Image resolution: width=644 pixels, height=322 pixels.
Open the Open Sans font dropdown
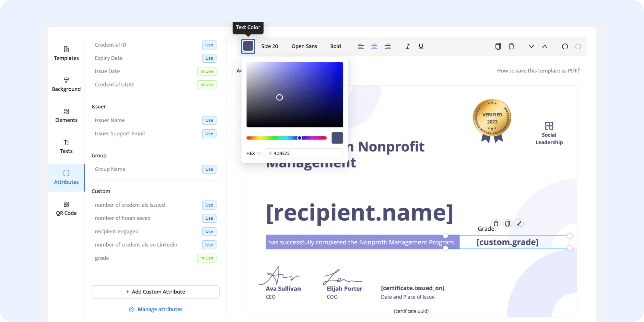[304, 46]
